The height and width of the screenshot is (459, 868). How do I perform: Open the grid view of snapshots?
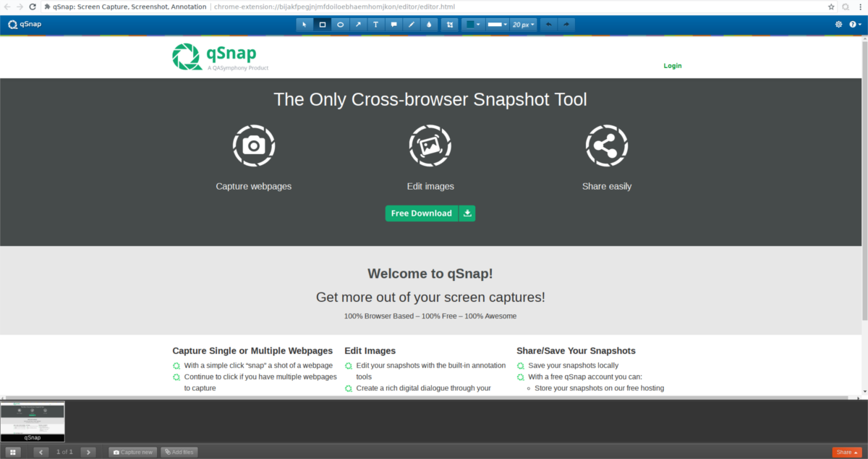pyautogui.click(x=13, y=452)
